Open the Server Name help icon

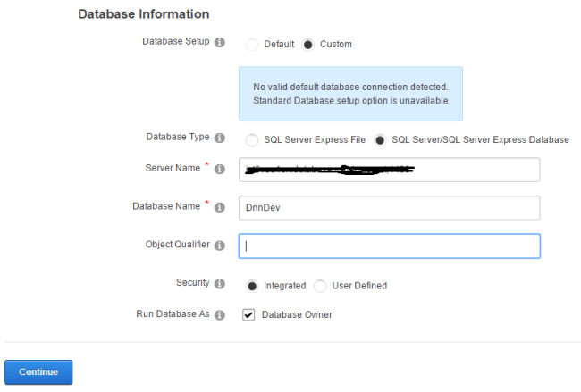pos(220,169)
